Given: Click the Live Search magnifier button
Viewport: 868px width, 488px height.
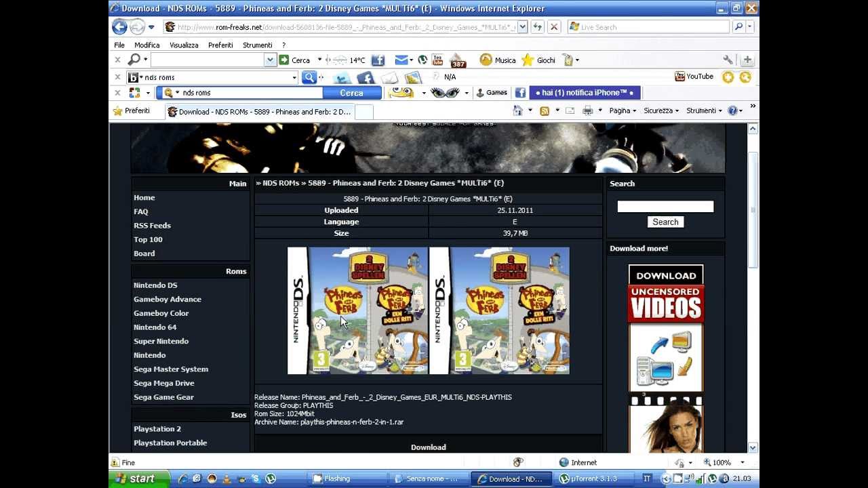Looking at the screenshot, I should coord(738,27).
